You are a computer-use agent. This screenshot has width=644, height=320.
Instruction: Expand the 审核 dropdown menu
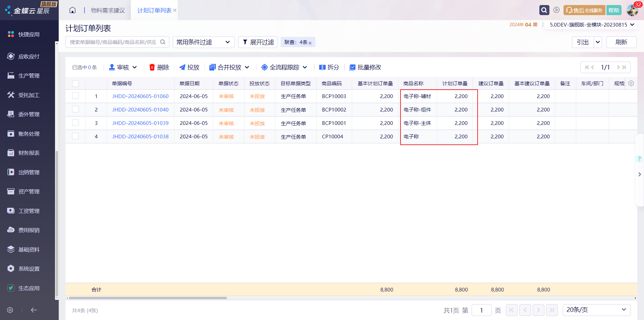(x=135, y=67)
